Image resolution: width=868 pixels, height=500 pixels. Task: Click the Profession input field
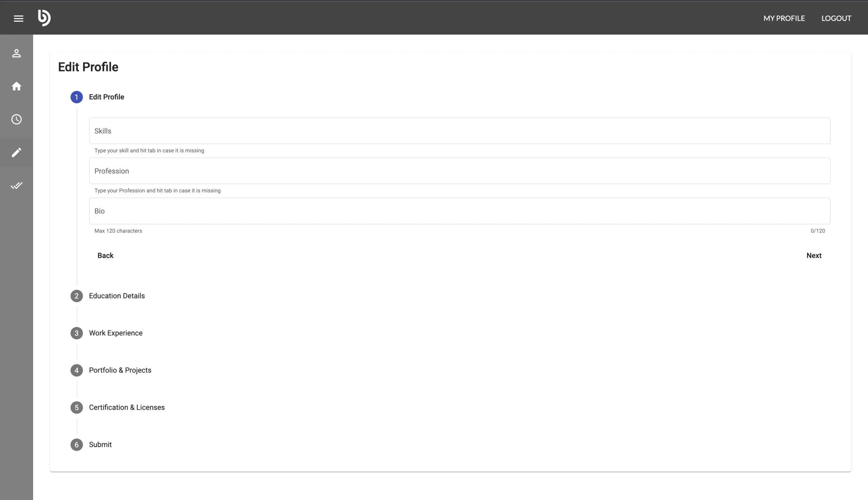(460, 171)
